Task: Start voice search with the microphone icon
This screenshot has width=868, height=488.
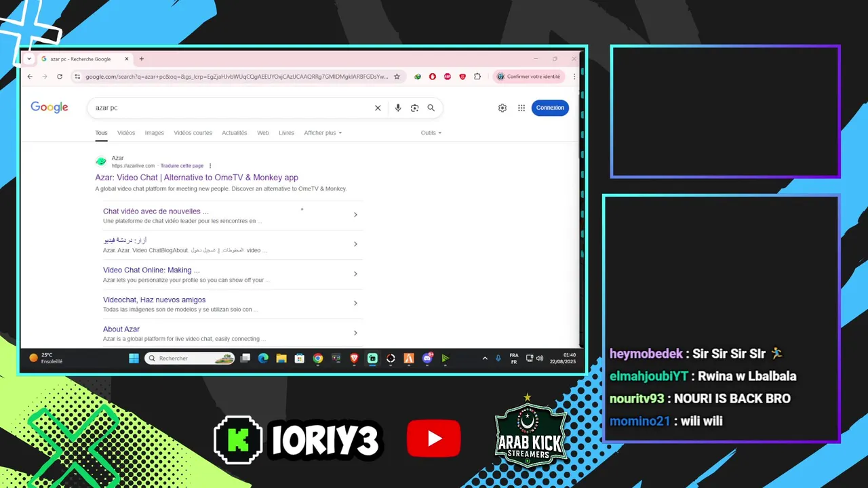Action: [398, 108]
